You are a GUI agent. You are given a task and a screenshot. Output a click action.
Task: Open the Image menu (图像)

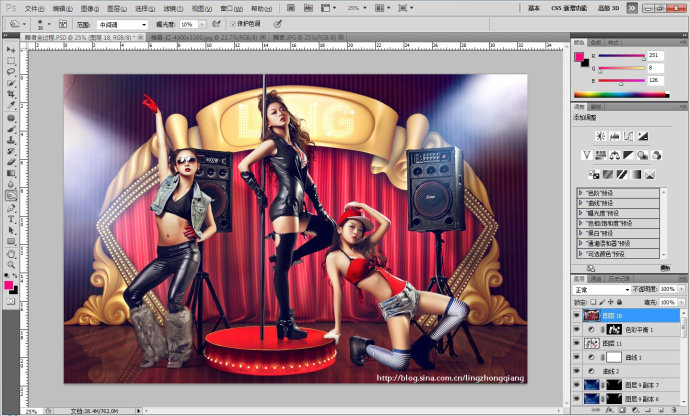pos(90,8)
